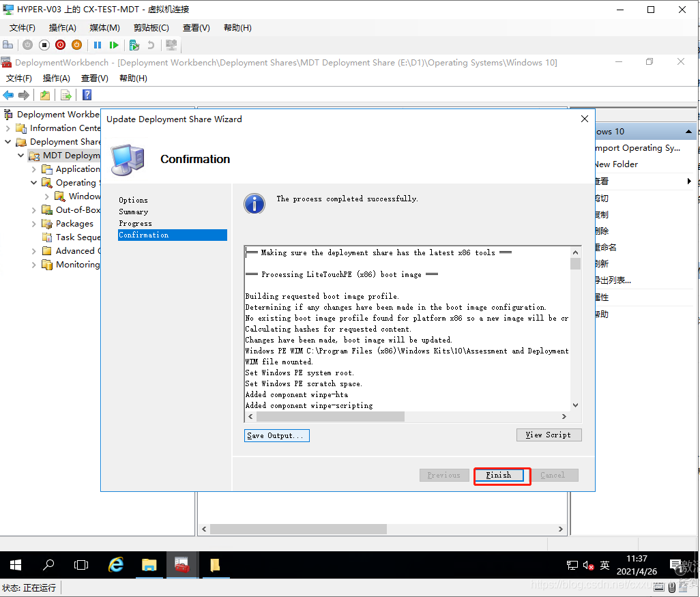Image resolution: width=700 pixels, height=597 pixels.
Task: Click the taskbar search magnifier
Action: (48, 565)
